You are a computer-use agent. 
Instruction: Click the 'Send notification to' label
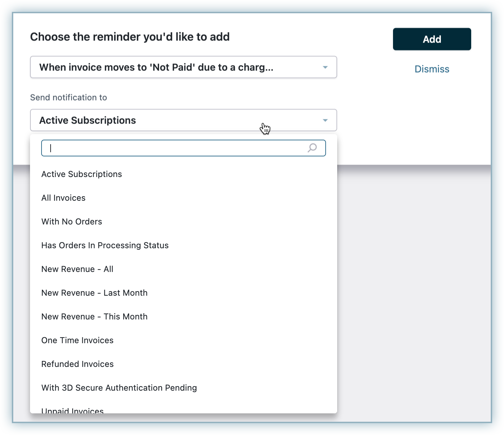click(68, 97)
